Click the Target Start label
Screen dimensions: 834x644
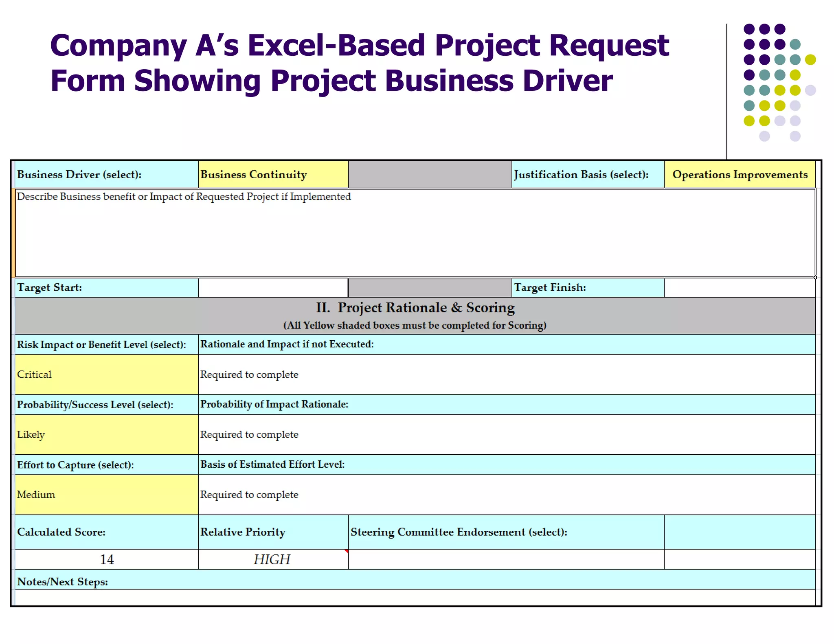(x=50, y=288)
